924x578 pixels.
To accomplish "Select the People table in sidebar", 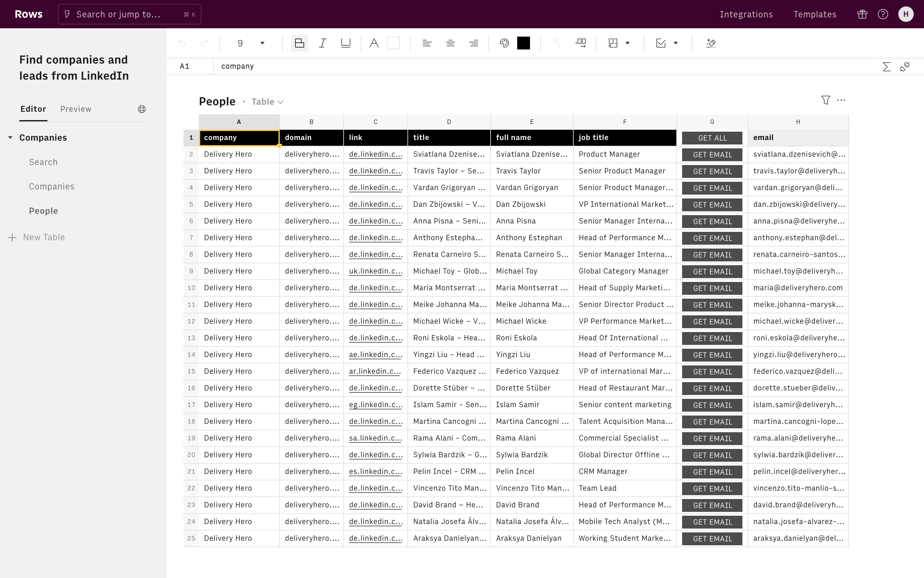I will 44,211.
